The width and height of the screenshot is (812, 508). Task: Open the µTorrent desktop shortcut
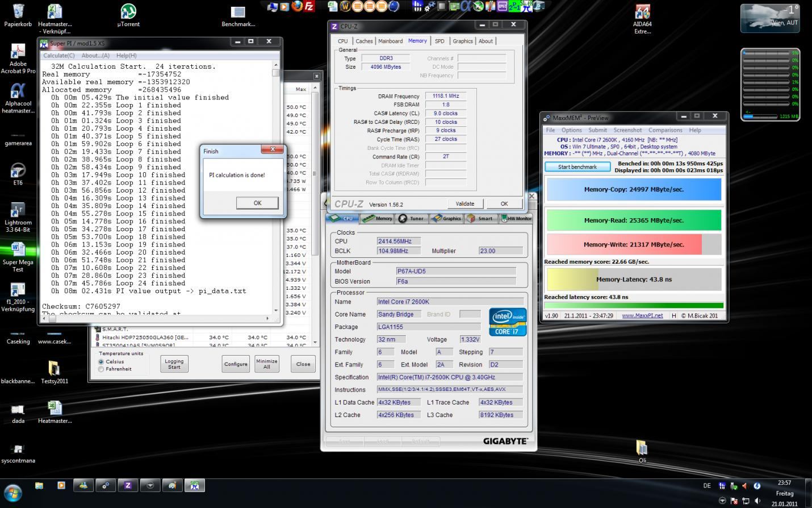[128, 15]
